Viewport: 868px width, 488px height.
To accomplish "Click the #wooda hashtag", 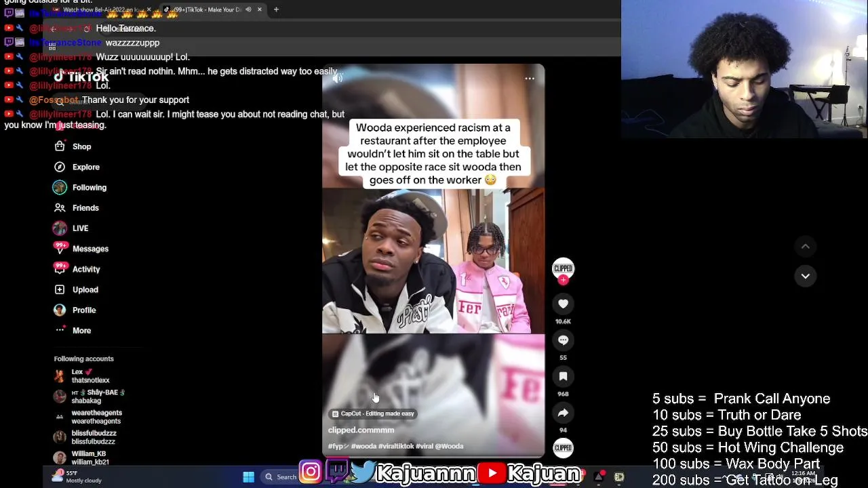I will 363,446.
